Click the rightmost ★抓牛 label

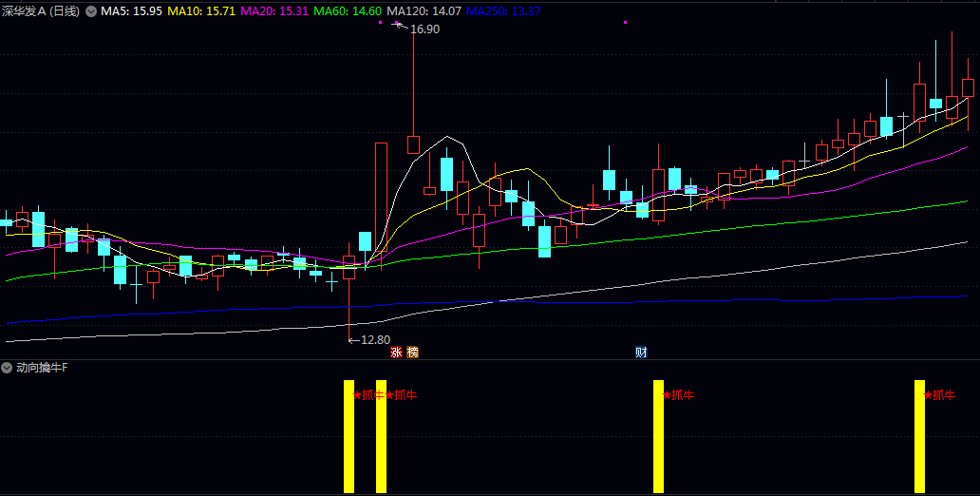(x=940, y=395)
